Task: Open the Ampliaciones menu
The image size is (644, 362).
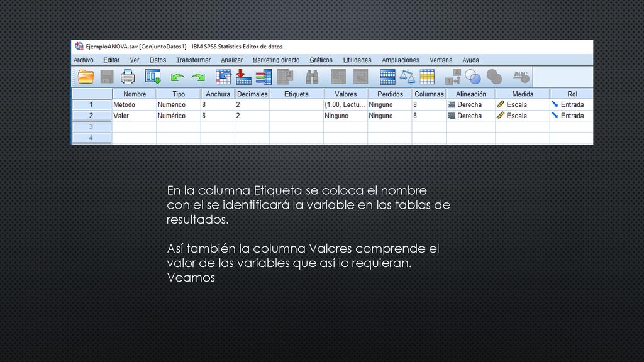Action: [x=401, y=60]
